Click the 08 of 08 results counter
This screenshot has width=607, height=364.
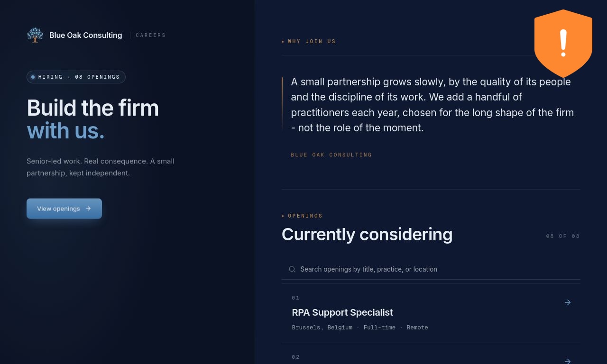(563, 236)
